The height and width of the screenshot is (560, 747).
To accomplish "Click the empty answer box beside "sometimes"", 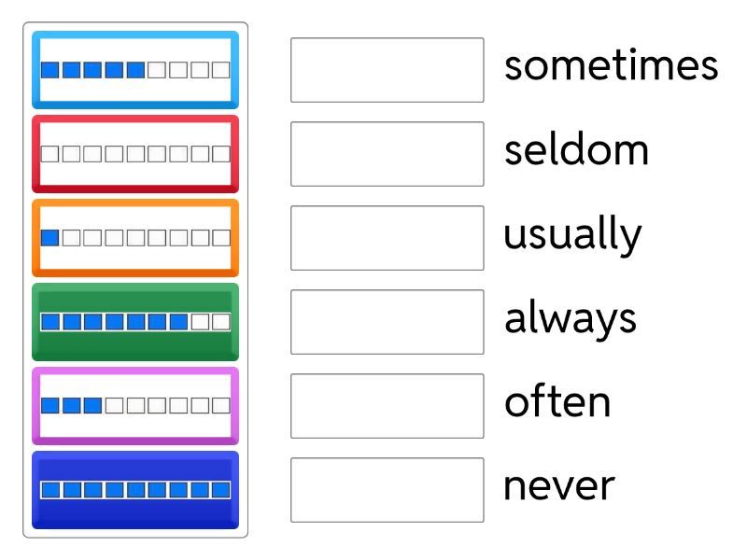I will point(387,70).
